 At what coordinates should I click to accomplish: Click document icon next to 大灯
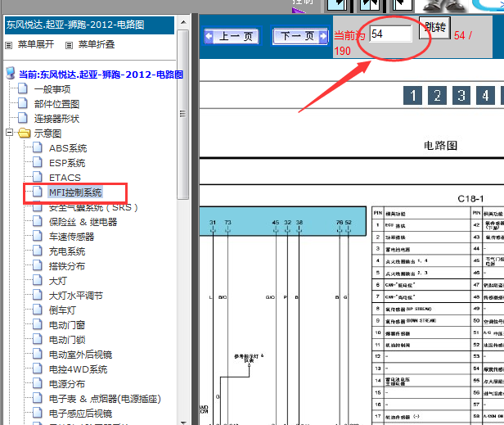[38, 280]
